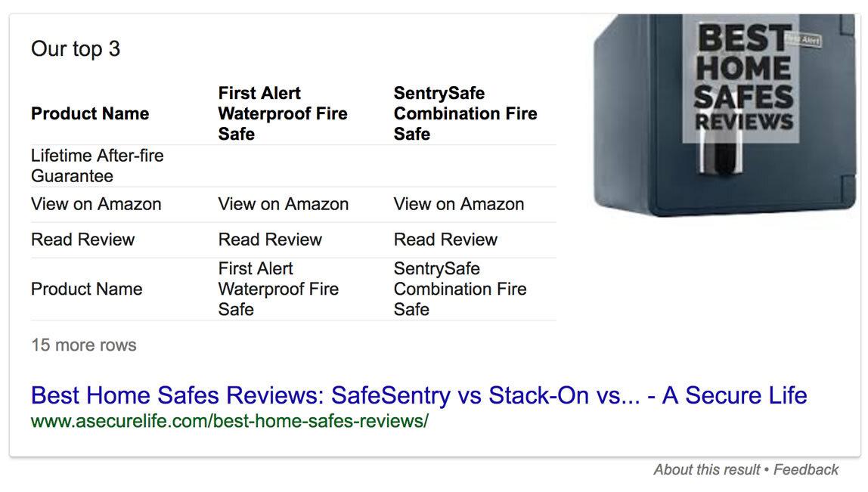Click the About this result link

(706, 470)
